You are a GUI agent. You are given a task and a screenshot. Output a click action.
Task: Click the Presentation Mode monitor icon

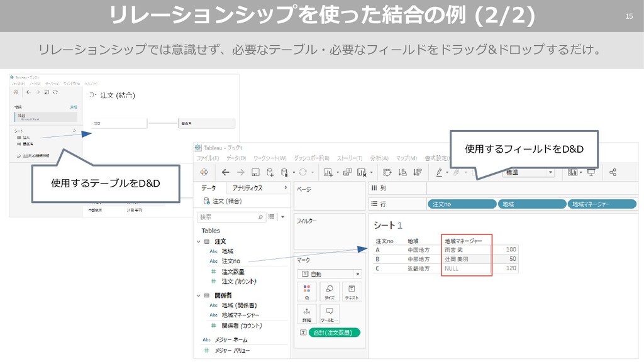point(591,172)
